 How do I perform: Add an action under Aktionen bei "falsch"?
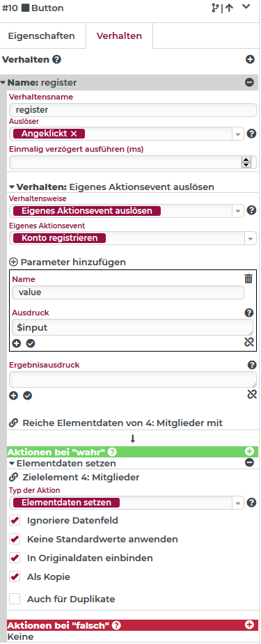(x=249, y=625)
